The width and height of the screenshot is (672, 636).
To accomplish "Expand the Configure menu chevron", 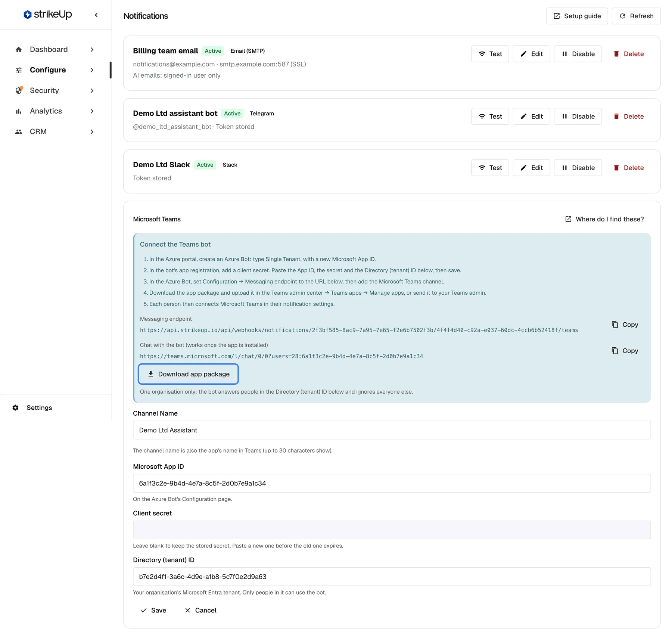I will tap(92, 70).
